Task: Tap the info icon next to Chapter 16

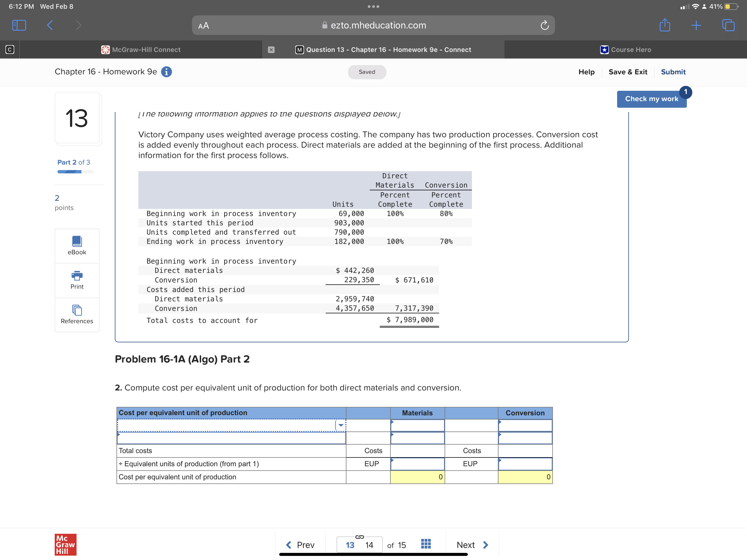Action: point(167,72)
